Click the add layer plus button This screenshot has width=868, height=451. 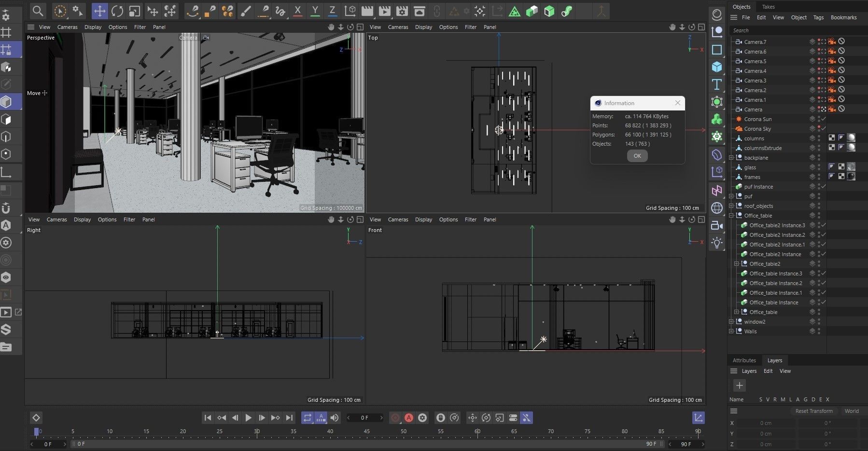pyautogui.click(x=739, y=385)
